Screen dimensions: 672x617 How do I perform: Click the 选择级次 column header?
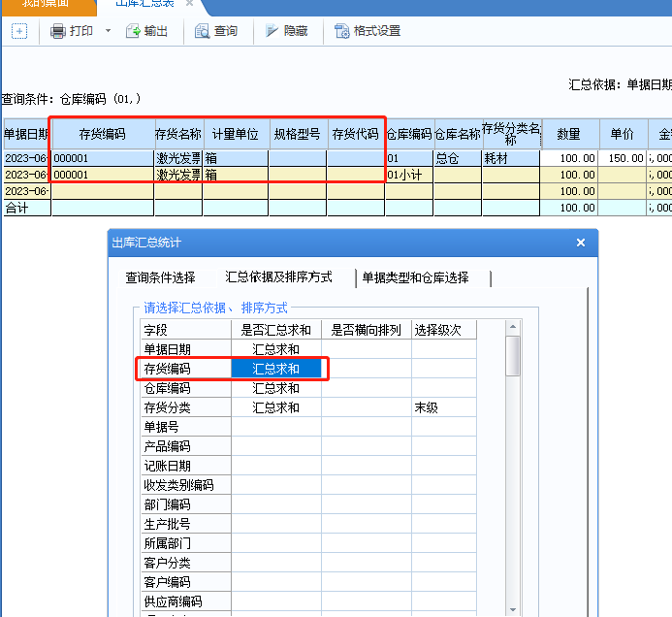click(x=443, y=330)
